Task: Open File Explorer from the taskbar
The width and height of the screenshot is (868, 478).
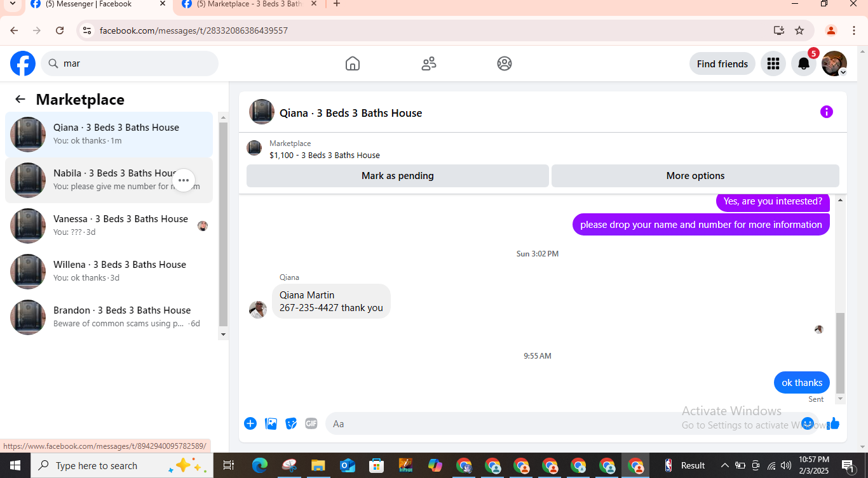Action: [x=318, y=465]
